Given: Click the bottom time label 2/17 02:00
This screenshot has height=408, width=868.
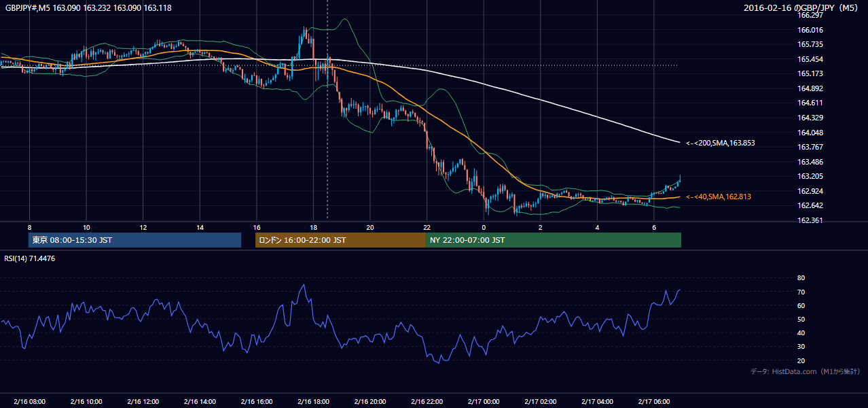Looking at the screenshot, I should tap(540, 402).
